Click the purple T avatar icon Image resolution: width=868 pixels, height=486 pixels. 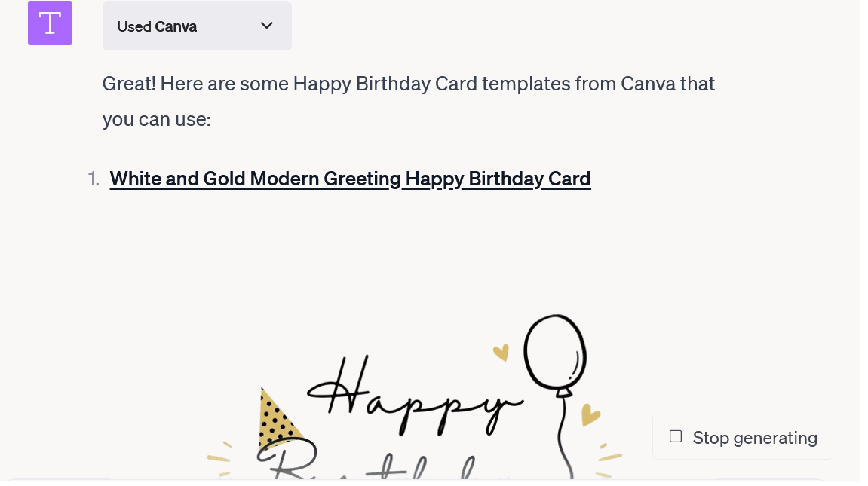[x=51, y=23]
